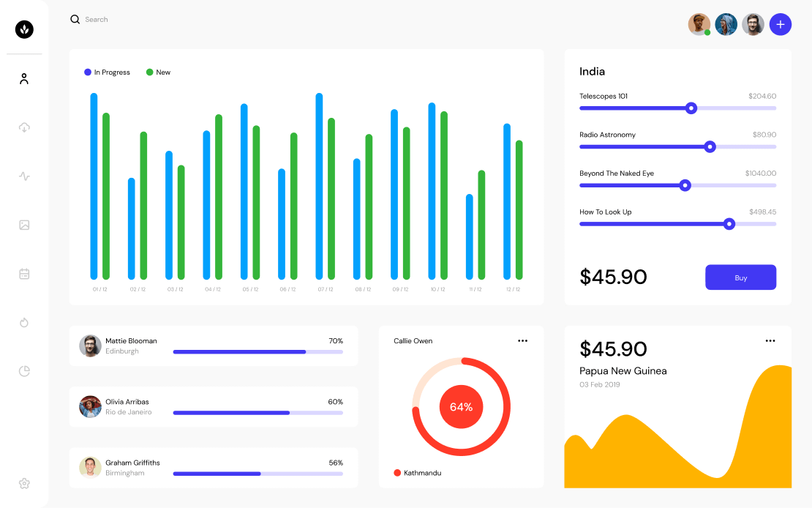The width and height of the screenshot is (812, 508).
Task: Open the Callie Owen card three-dot menu
Action: pyautogui.click(x=522, y=340)
